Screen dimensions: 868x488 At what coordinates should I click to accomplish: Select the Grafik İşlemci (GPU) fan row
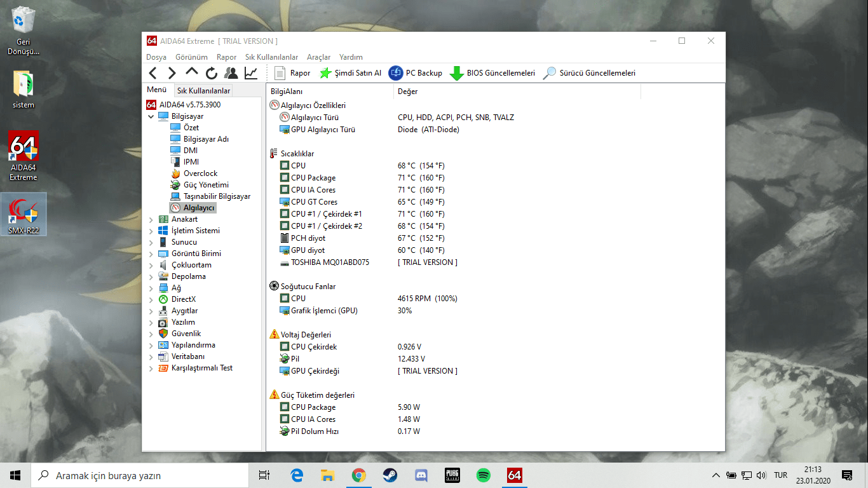496,311
